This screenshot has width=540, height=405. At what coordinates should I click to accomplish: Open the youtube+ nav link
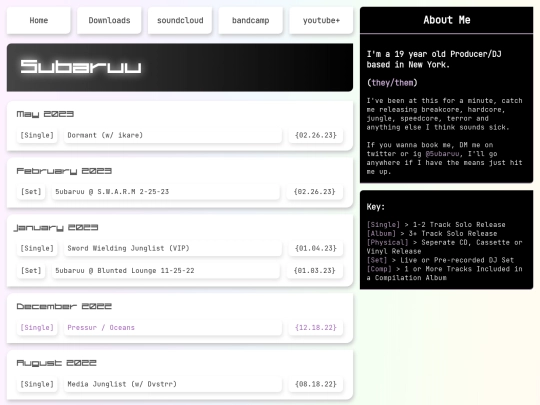pyautogui.click(x=321, y=20)
